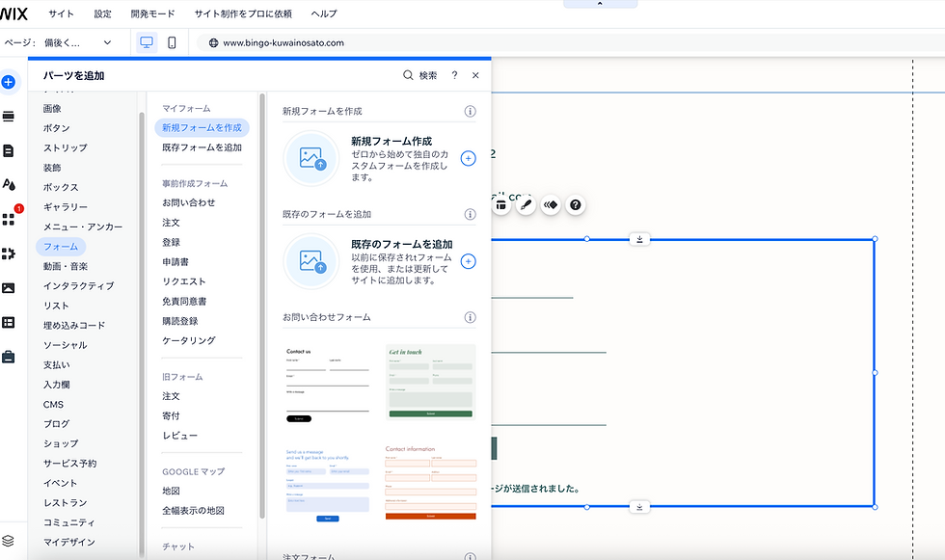Click plus button for 新規フォーム作成
The width and height of the screenshot is (945, 560).
tap(469, 158)
